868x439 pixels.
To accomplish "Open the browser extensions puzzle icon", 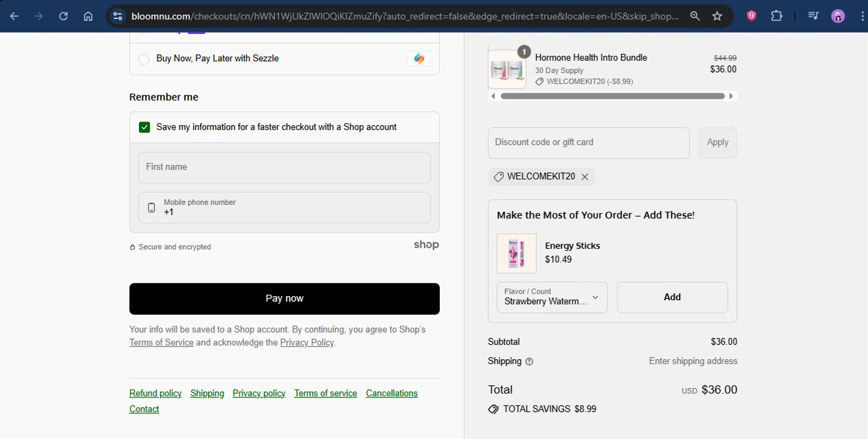I will click(x=777, y=16).
